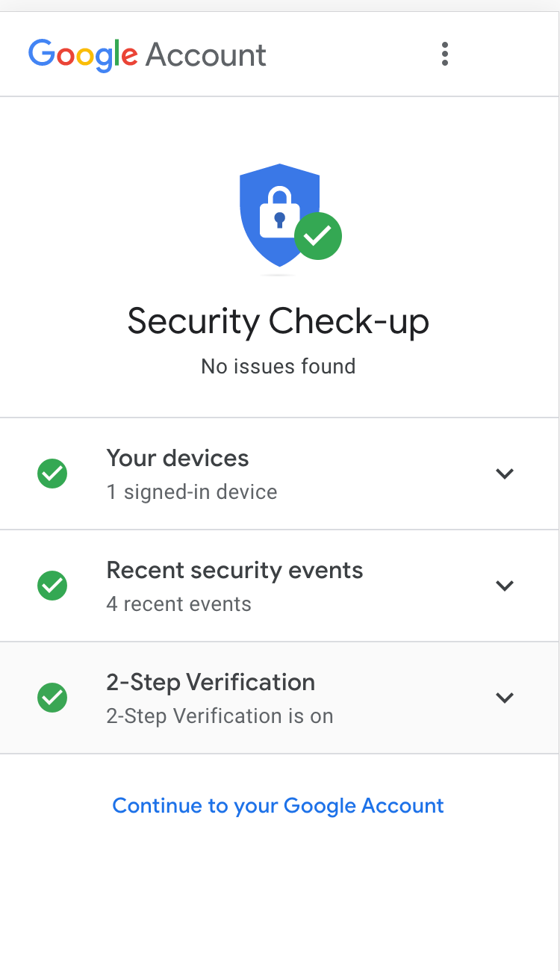560x971 pixels.
Task: Click the green checkmark badge on shield
Action: [318, 236]
